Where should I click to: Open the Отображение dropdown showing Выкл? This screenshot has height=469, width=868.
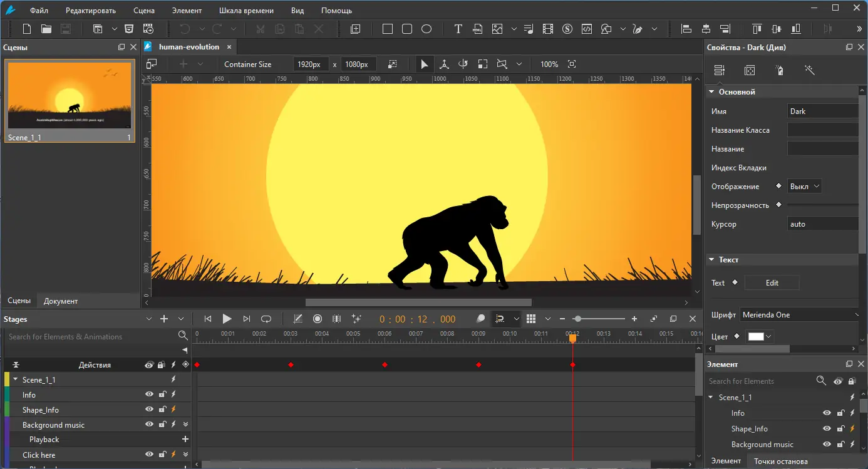pos(804,187)
